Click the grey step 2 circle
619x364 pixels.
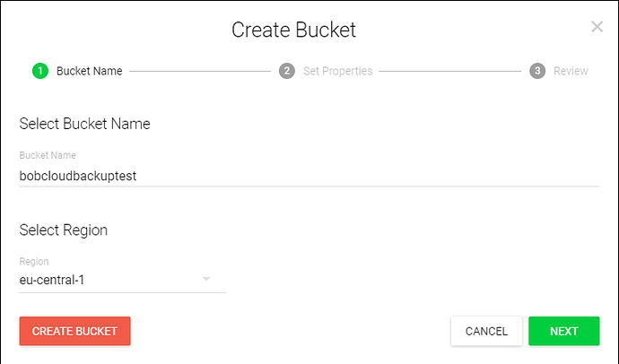[x=287, y=71]
